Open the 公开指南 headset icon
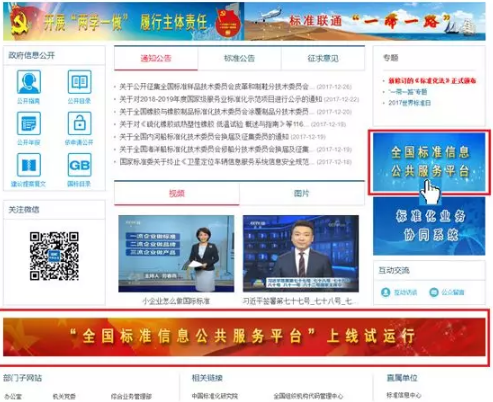Viewport: 493px width, 402px height. 29,82
